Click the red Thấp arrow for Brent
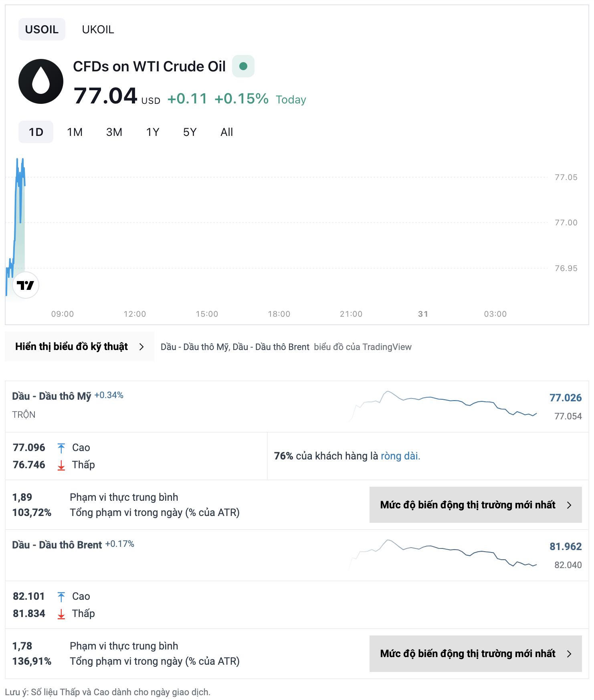 coord(61,614)
